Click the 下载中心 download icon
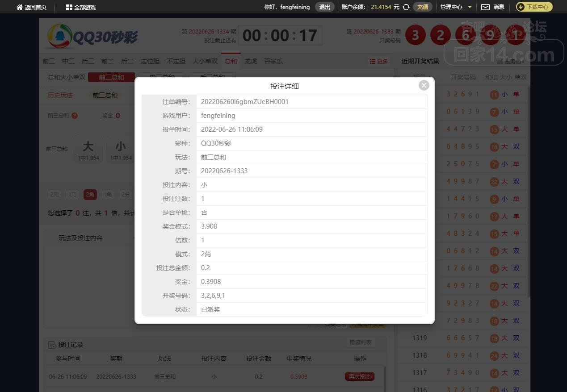The height and width of the screenshot is (392, 567). (521, 7)
